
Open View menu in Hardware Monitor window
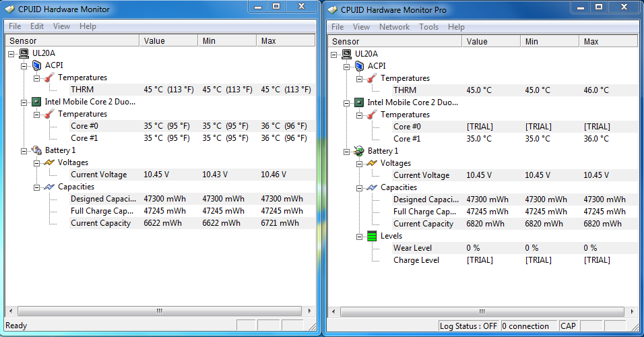[x=61, y=26]
